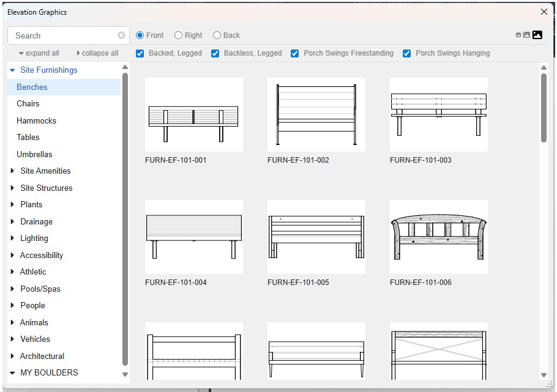The image size is (557, 392).
Task: Select Tables in the sidebar
Action: click(28, 137)
